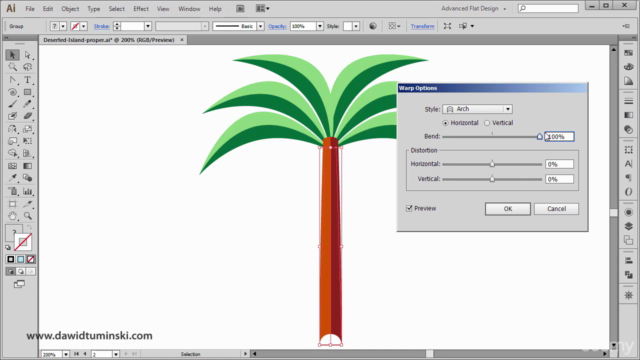This screenshot has width=640, height=360.
Task: Open the File menu
Action: (30, 9)
